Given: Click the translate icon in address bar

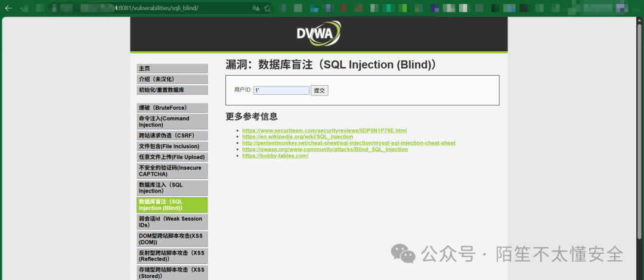Looking at the screenshot, I should point(256,8).
